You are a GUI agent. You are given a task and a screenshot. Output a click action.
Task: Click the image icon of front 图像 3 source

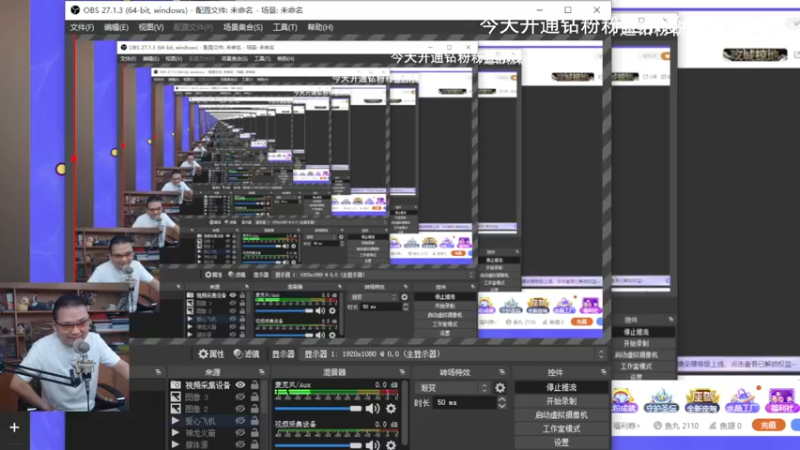click(176, 397)
